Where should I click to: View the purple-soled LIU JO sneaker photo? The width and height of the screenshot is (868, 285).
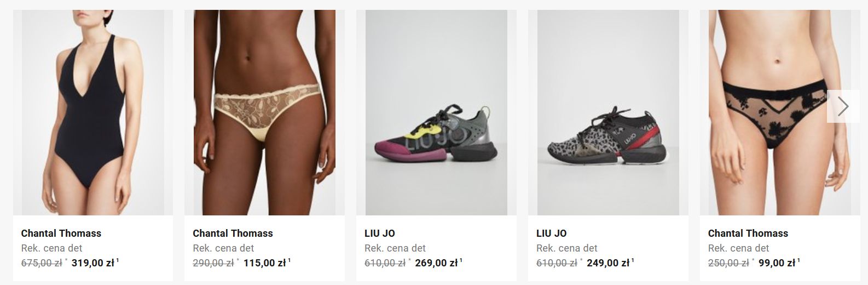click(436, 112)
